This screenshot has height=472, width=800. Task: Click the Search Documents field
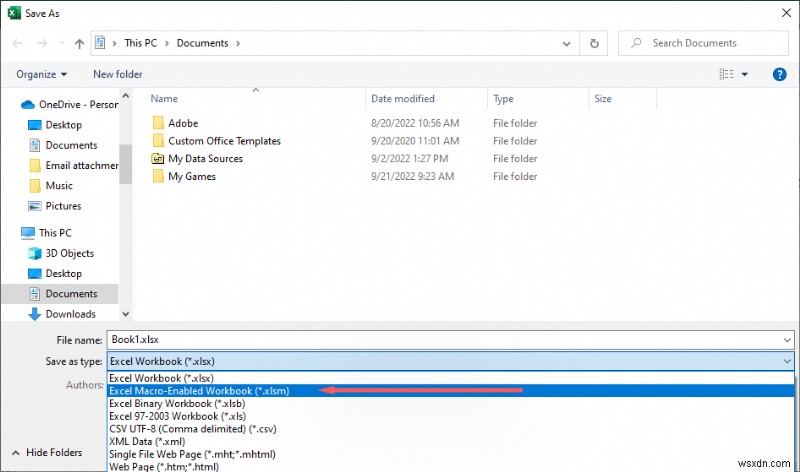pos(703,43)
